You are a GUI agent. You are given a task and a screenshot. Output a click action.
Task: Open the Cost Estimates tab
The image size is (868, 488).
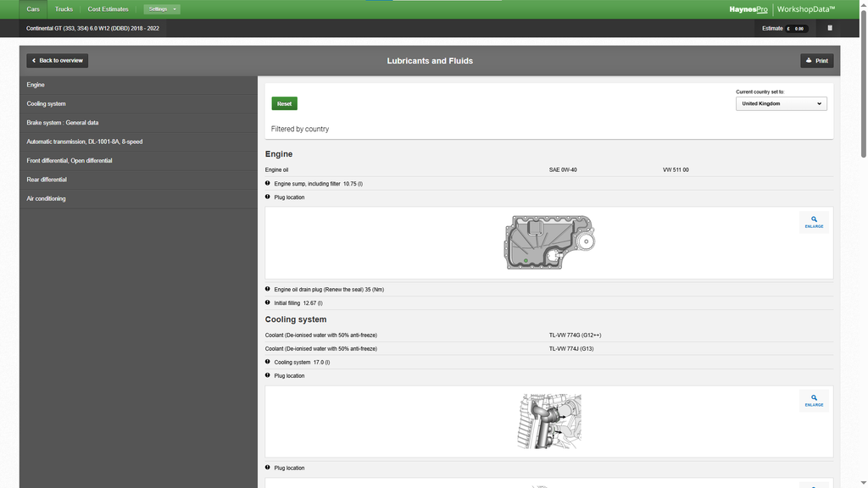click(108, 8)
